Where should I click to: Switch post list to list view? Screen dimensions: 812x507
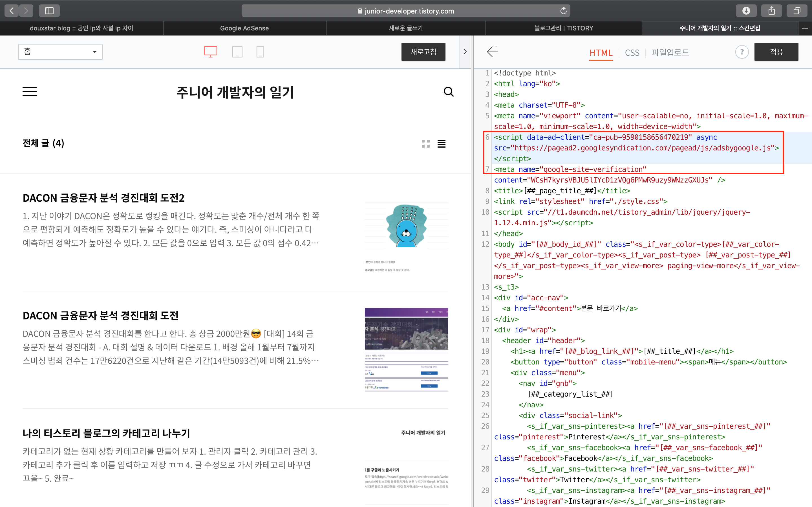point(442,144)
